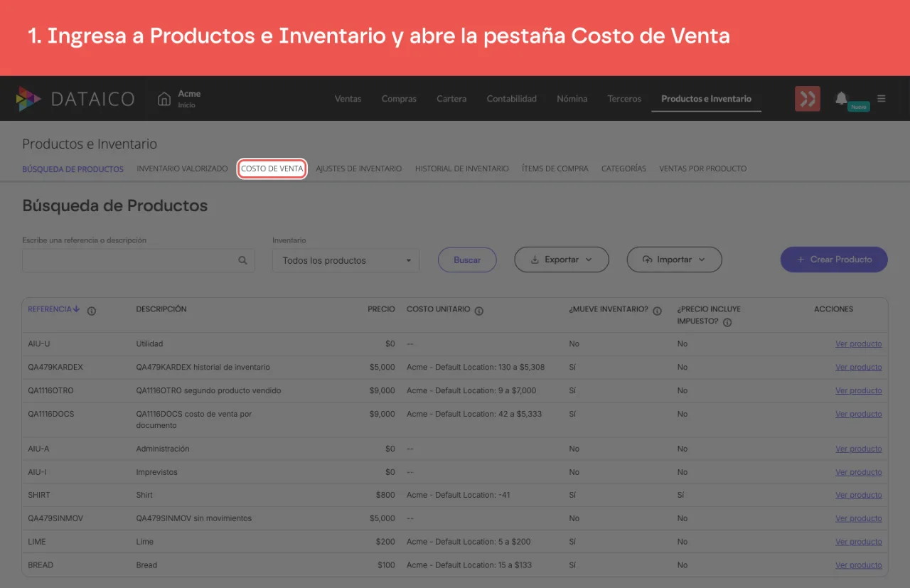Click the QA1116DOCS reference cell

tap(51, 414)
